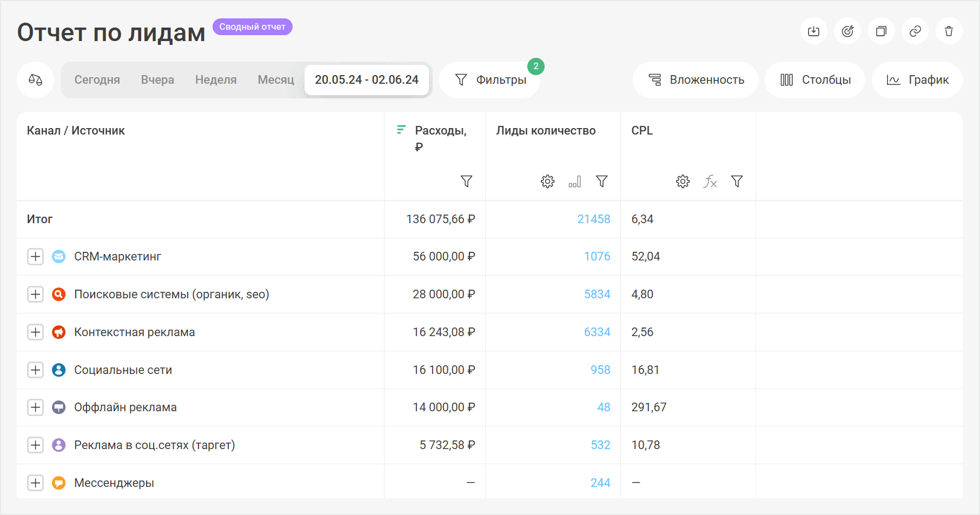Open Социальные сети leads 958
The image size is (980, 515).
click(600, 370)
